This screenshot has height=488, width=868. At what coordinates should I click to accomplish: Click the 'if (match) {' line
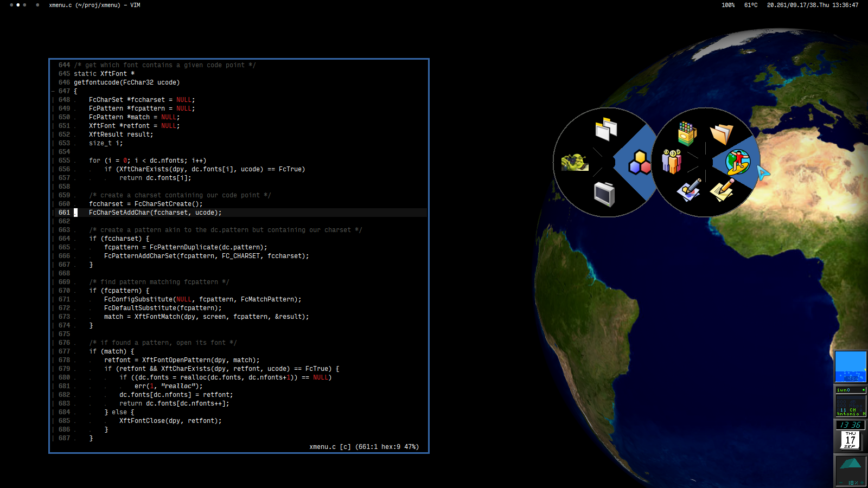pos(112,351)
